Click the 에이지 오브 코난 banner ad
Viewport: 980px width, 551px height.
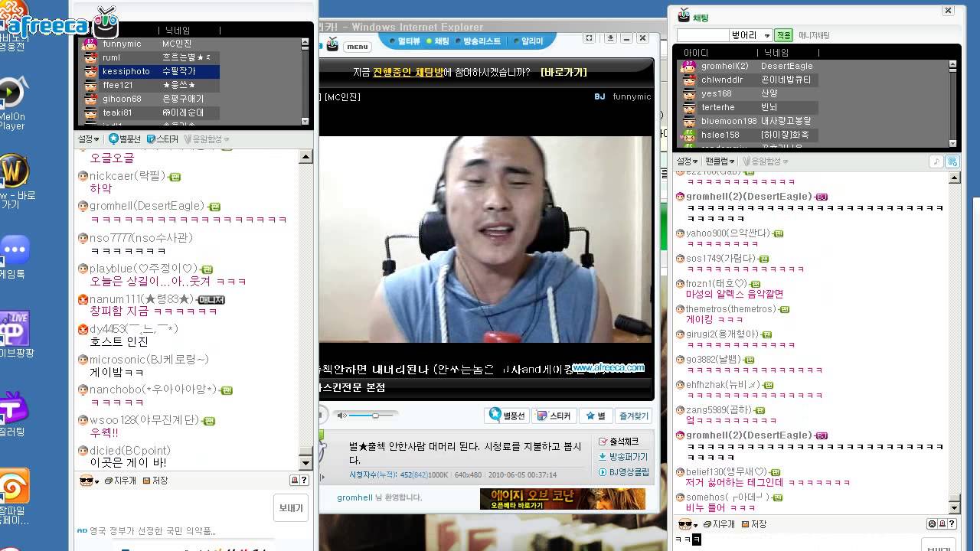click(x=562, y=499)
